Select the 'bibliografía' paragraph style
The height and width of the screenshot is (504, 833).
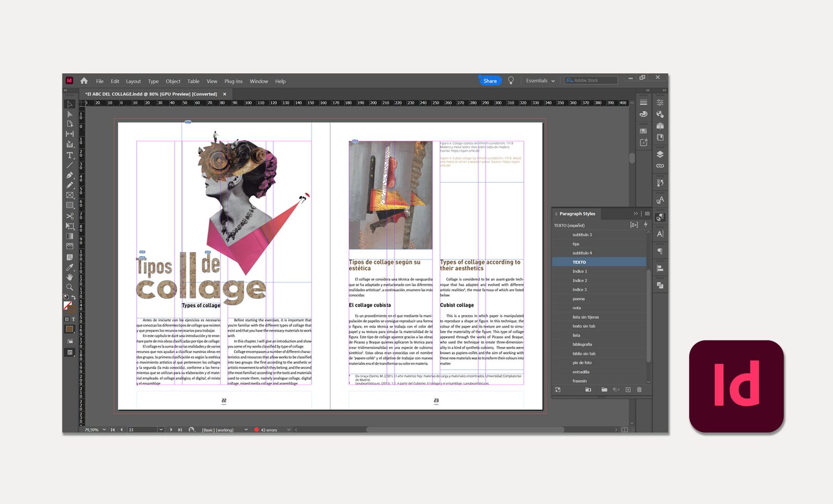point(582,344)
